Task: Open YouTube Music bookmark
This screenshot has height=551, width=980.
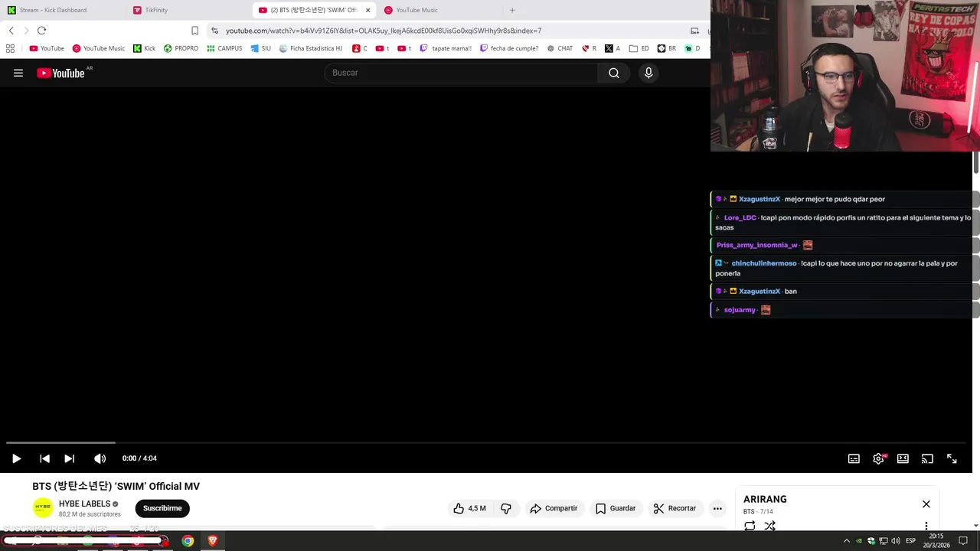Action: tap(98, 48)
